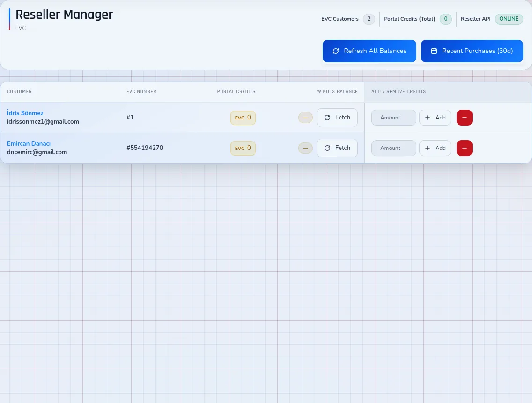Click the Amount field in İdris Sönmez row
The image size is (532, 403).
(x=393, y=118)
